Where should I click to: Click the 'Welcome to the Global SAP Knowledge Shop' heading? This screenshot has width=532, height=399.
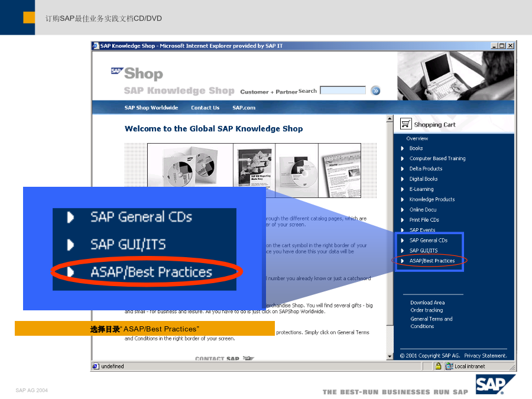pyautogui.click(x=214, y=129)
